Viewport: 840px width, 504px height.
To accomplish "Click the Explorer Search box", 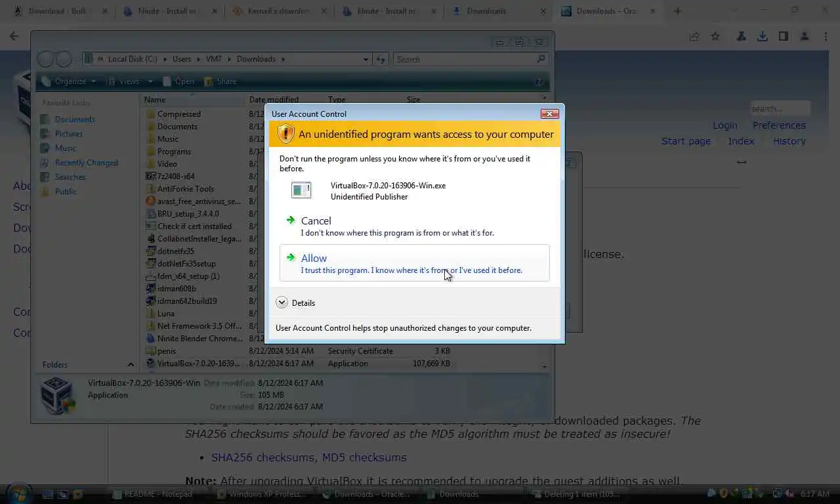I will [471, 59].
